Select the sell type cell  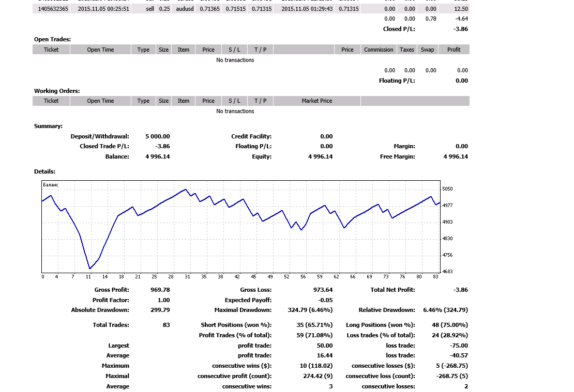pyautogui.click(x=150, y=9)
